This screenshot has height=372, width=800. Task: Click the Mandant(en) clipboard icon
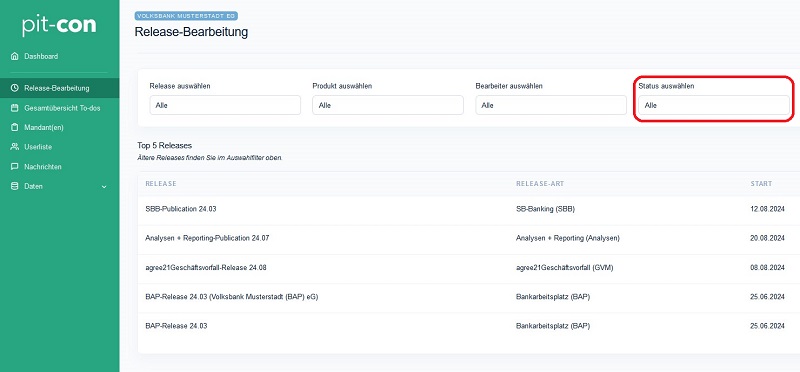tap(14, 128)
